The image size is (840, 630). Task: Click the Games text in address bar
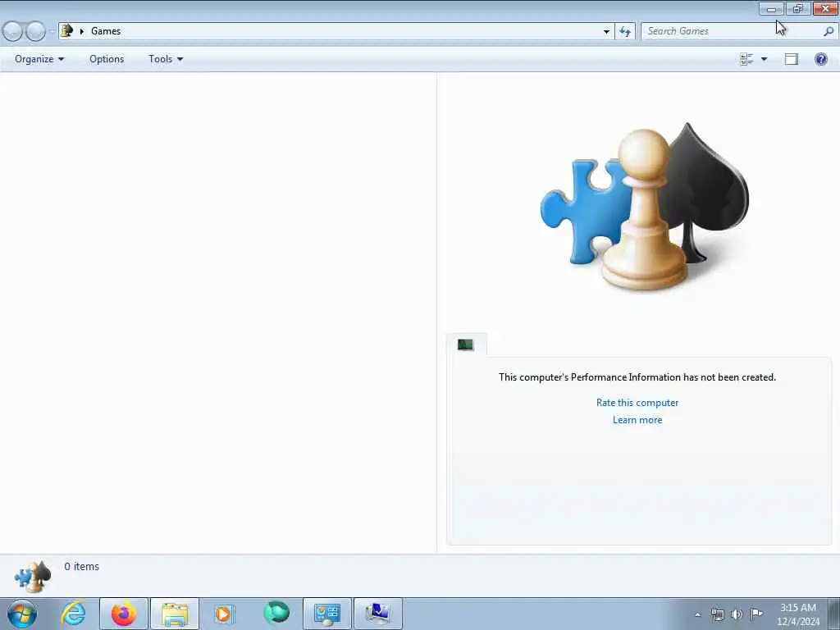(106, 31)
